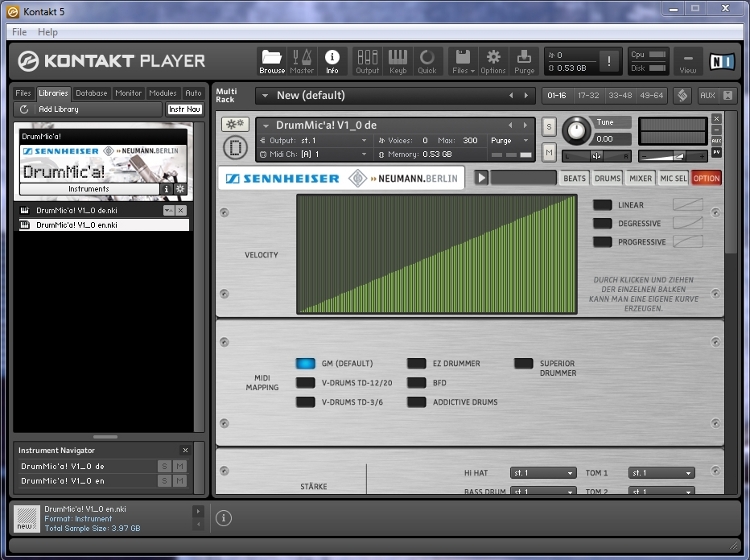Open the MIXER page
Screen dimensions: 750x560
click(640, 178)
